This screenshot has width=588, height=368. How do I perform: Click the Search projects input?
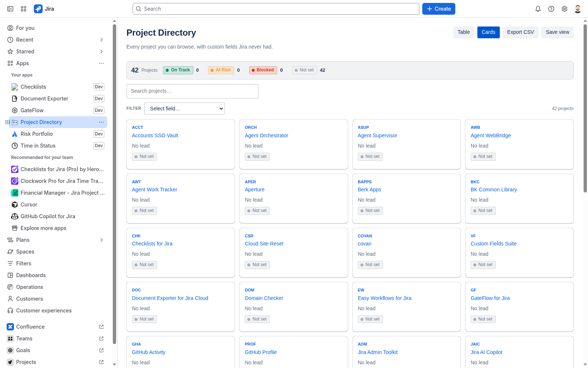pyautogui.click(x=193, y=91)
